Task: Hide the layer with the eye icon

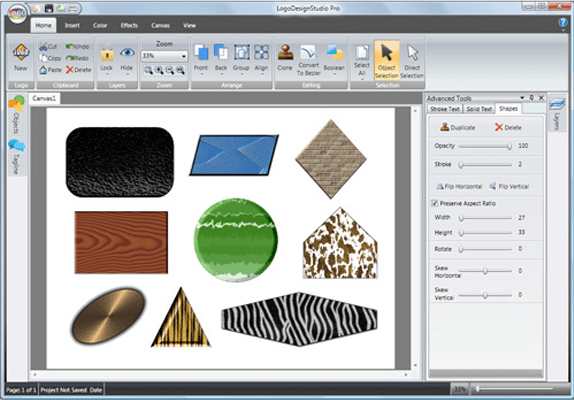Action: pyautogui.click(x=127, y=57)
